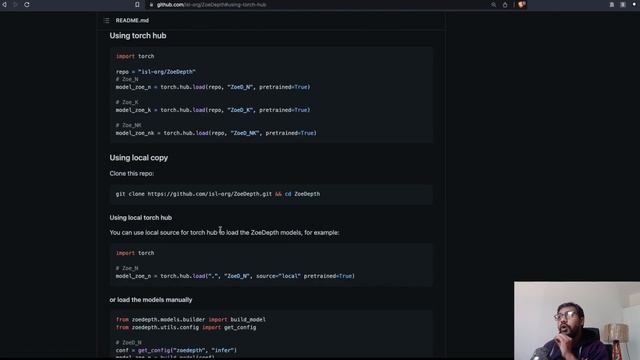Click the bookmark icon beside the address bar
This screenshot has height=360, width=640.
(x=137, y=4)
